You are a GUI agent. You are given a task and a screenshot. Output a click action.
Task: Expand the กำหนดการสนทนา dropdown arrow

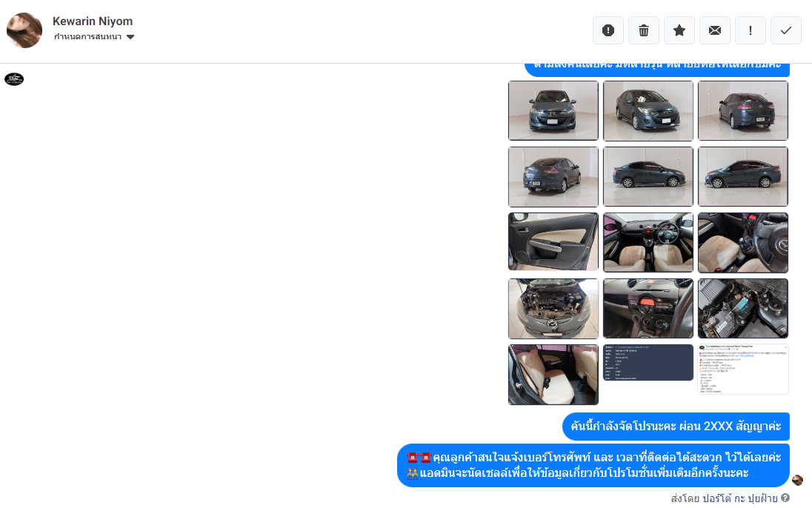pyautogui.click(x=130, y=37)
